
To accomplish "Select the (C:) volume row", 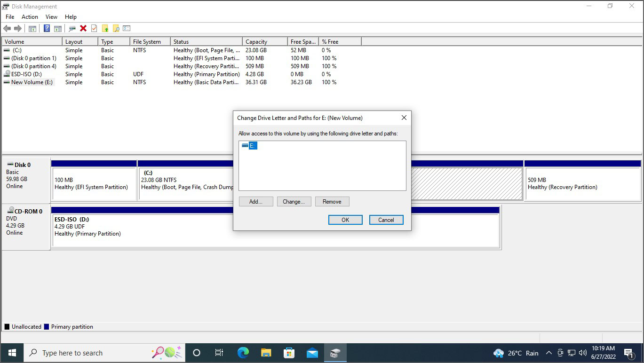I will [181, 50].
